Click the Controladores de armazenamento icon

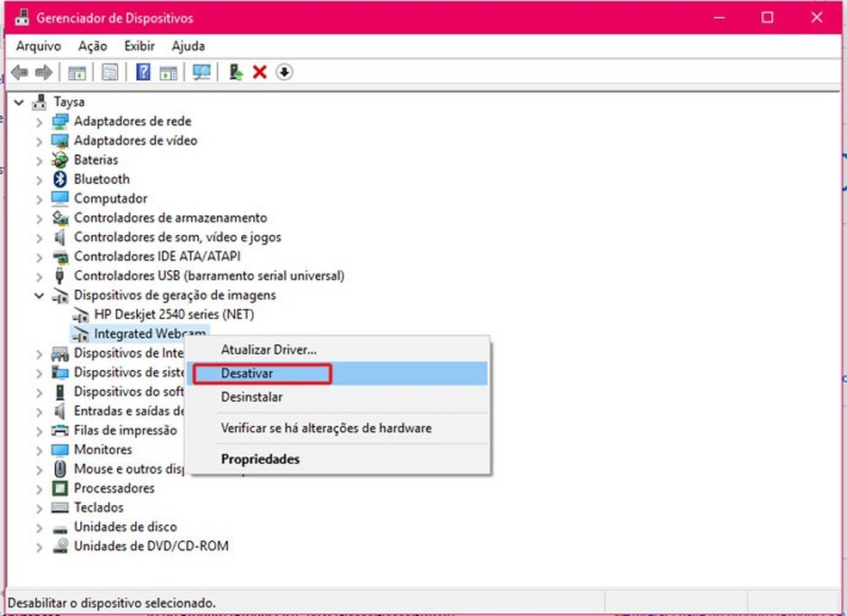[x=60, y=218]
